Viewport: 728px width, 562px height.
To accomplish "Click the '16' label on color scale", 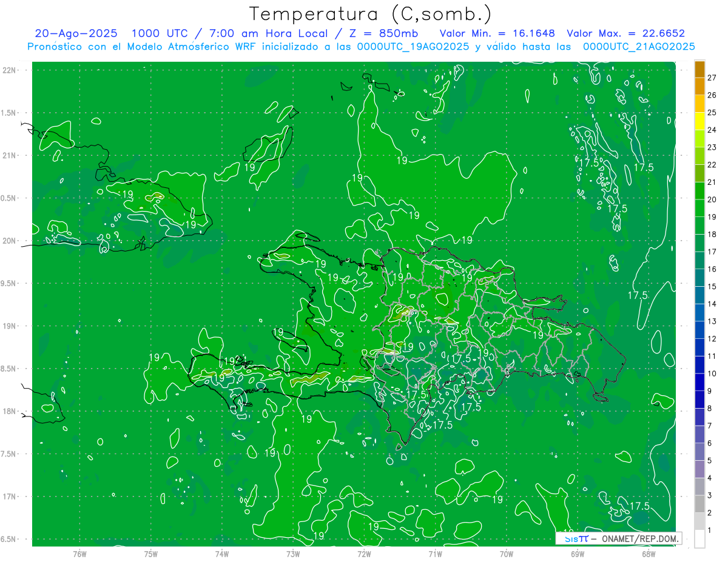I will pos(712,269).
